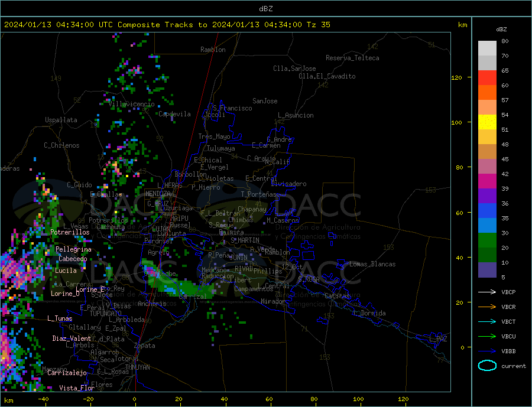Click the timestamp header text line
Image resolution: width=532 pixels, height=407 pixels.
coord(167,25)
